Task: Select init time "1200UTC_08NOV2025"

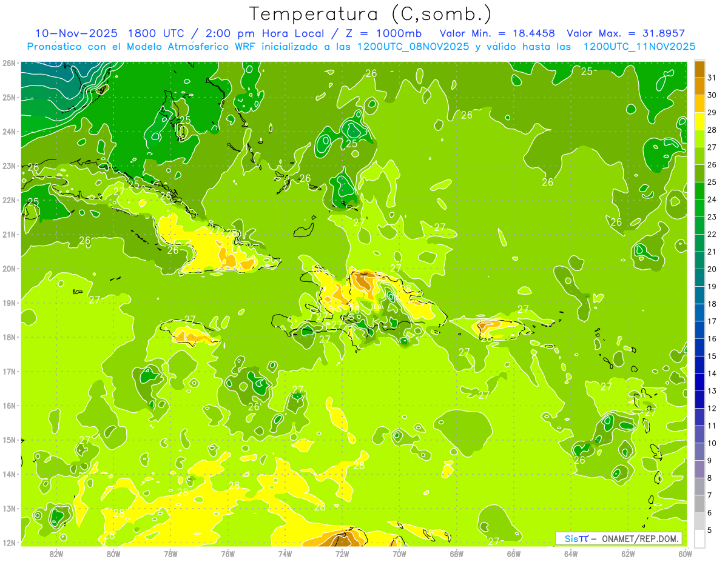Action: click(413, 47)
